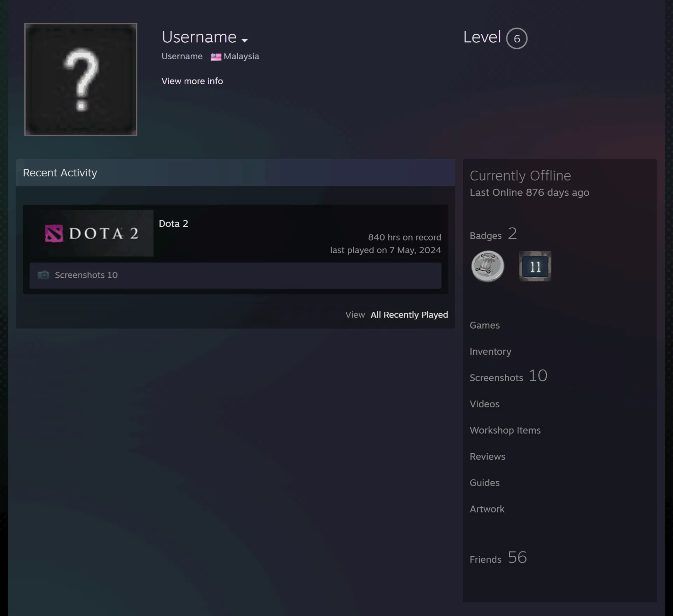Viewport: 673px width, 616px height.
Task: Open the Inventory page
Action: [490, 352]
